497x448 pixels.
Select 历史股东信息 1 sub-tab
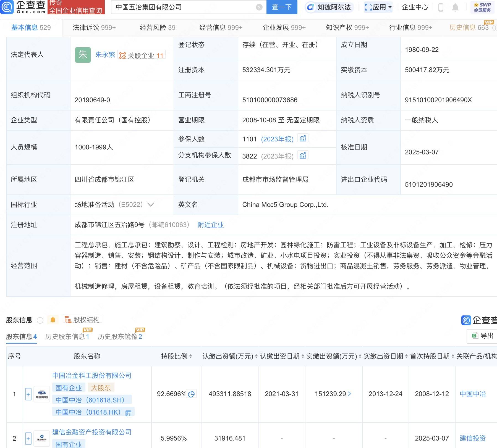point(67,337)
